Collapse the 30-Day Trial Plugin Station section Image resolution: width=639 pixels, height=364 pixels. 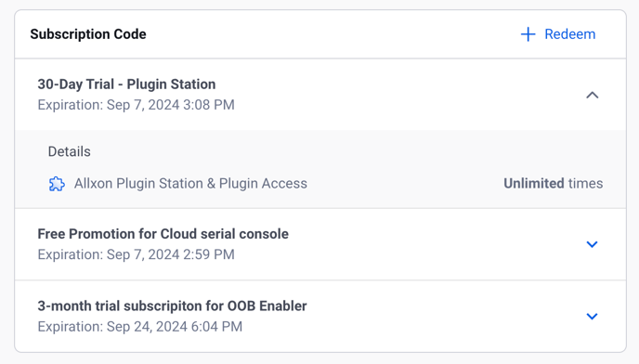(x=593, y=95)
